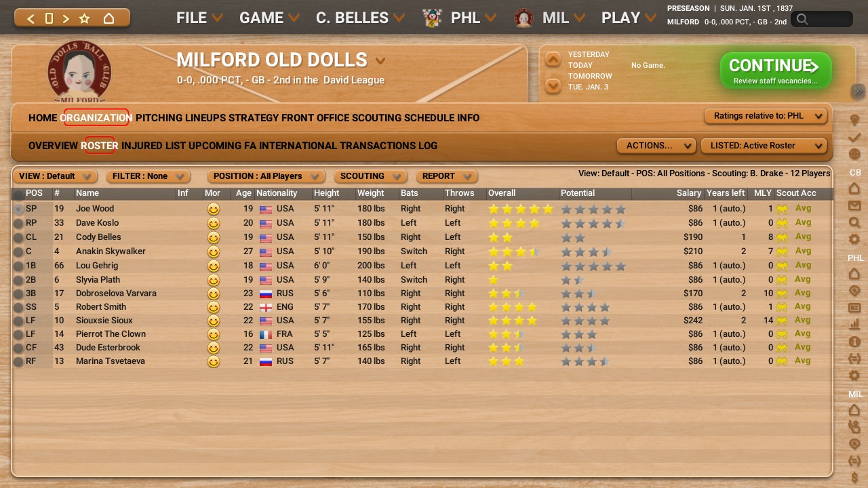Image resolution: width=868 pixels, height=488 pixels.
Task: Click the checkmark icon in right sidebar
Action: click(854, 138)
